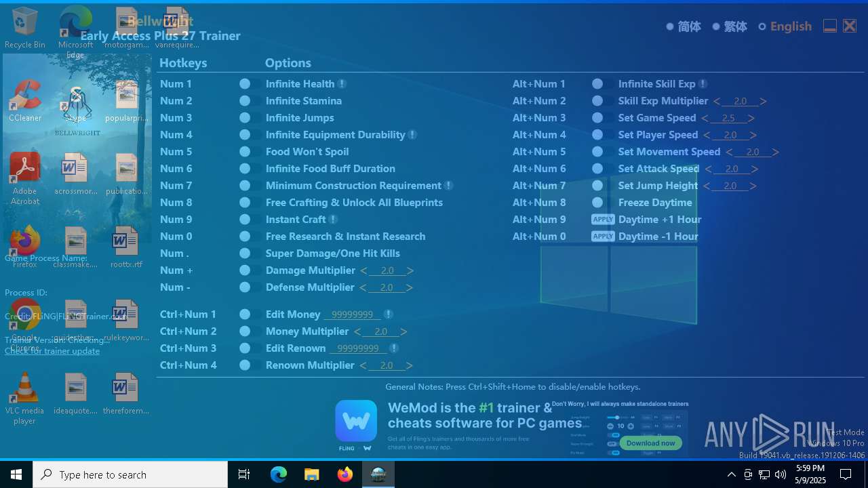This screenshot has width=868, height=488.
Task: Enable the Freeze Daytime toggle
Action: click(x=603, y=203)
